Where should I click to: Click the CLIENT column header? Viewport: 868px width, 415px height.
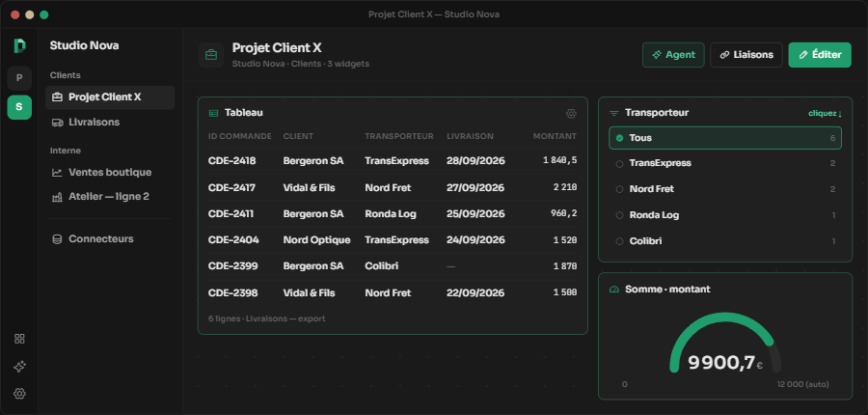tap(298, 136)
